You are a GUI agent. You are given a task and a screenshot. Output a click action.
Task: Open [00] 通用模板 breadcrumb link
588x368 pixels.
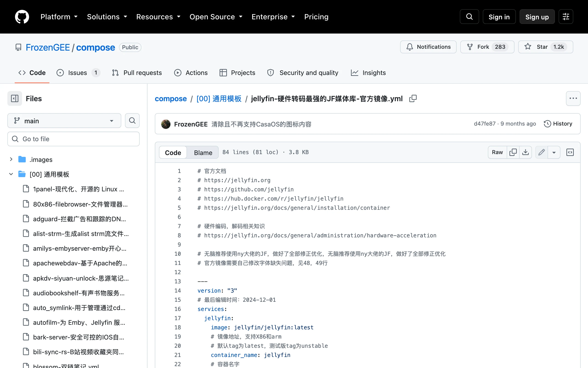tap(219, 99)
